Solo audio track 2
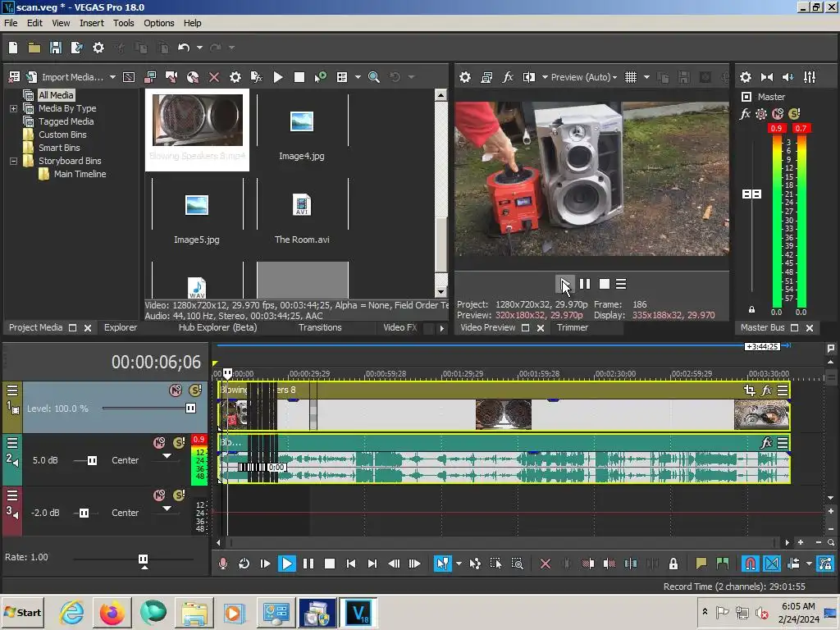Screen dimensions: 840x630 (x=179, y=443)
